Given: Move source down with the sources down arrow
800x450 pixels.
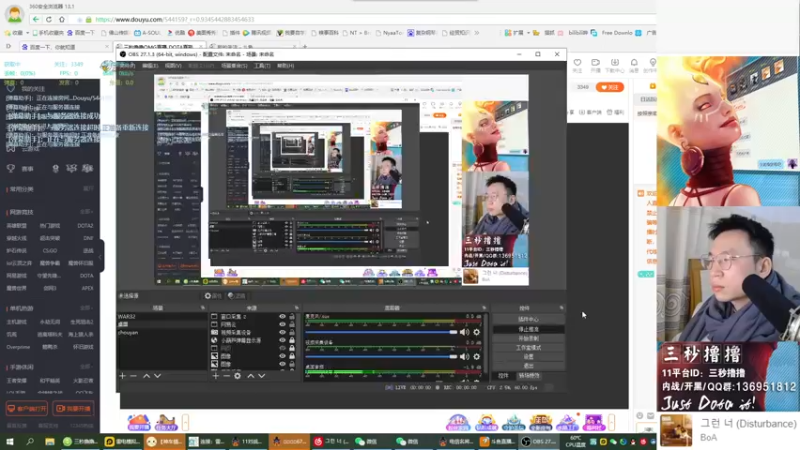Looking at the screenshot, I should point(262,376).
